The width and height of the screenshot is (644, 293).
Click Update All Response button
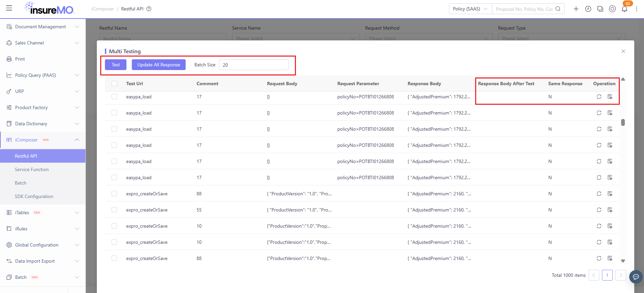pos(159,65)
